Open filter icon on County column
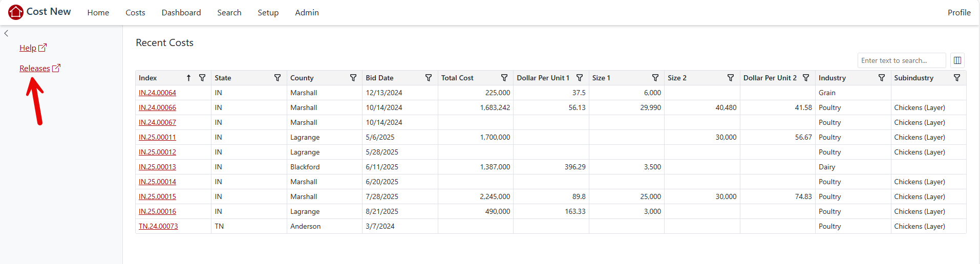Viewport: 980px width, 264px height. 353,78
